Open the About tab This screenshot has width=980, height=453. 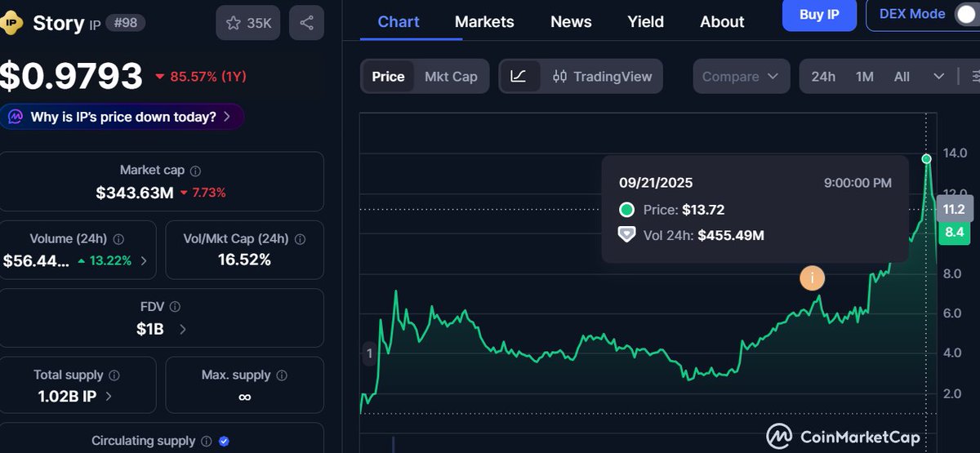click(722, 22)
